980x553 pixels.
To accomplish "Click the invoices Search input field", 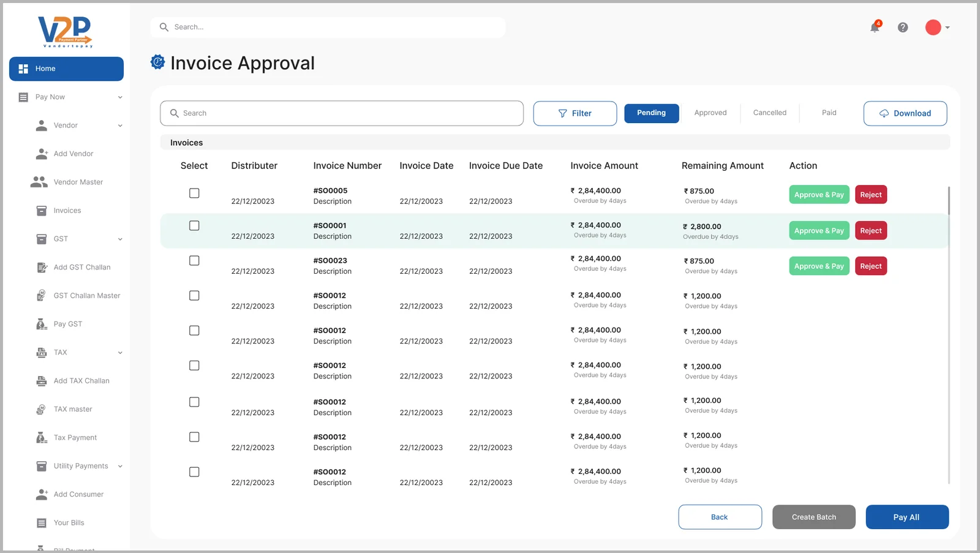I will 342,113.
